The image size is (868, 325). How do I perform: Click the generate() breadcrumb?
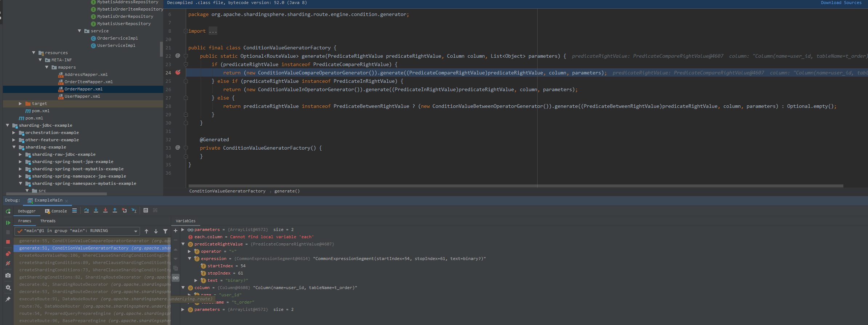pyautogui.click(x=287, y=191)
